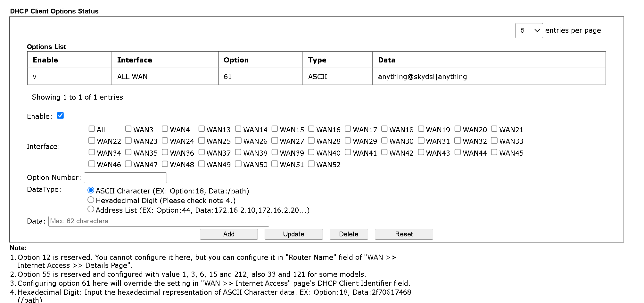Uncheck the Enable checkbox

(x=60, y=116)
